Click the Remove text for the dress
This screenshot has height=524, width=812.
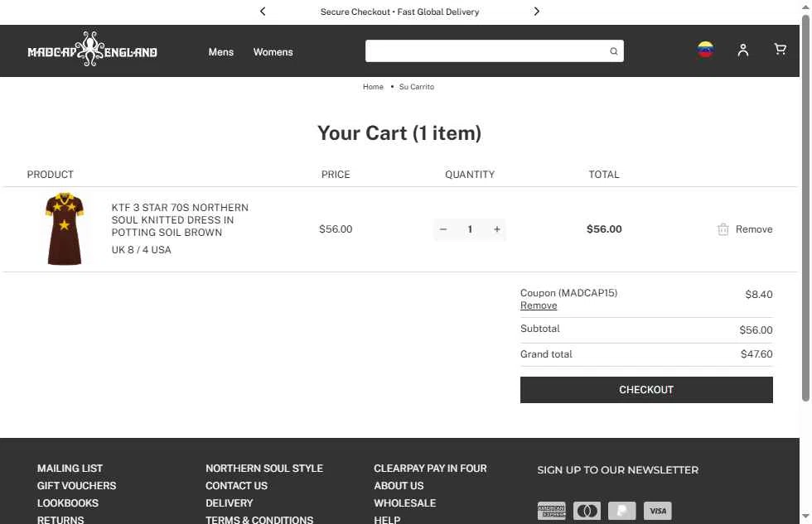754,229
